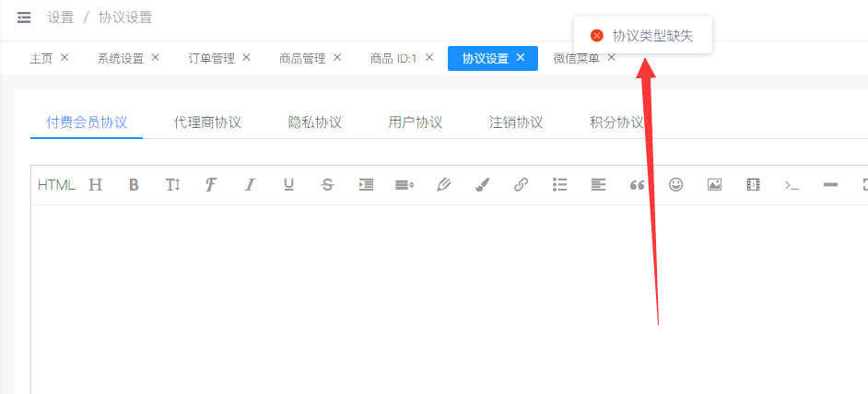The width and height of the screenshot is (868, 394).
Task: Close the 协议设置 tab
Action: tap(520, 57)
